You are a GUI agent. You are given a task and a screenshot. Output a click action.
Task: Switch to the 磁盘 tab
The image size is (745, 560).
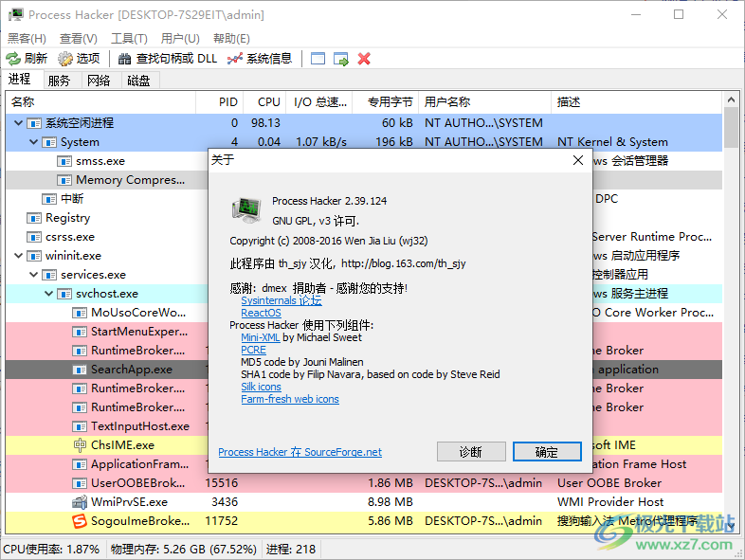(138, 81)
